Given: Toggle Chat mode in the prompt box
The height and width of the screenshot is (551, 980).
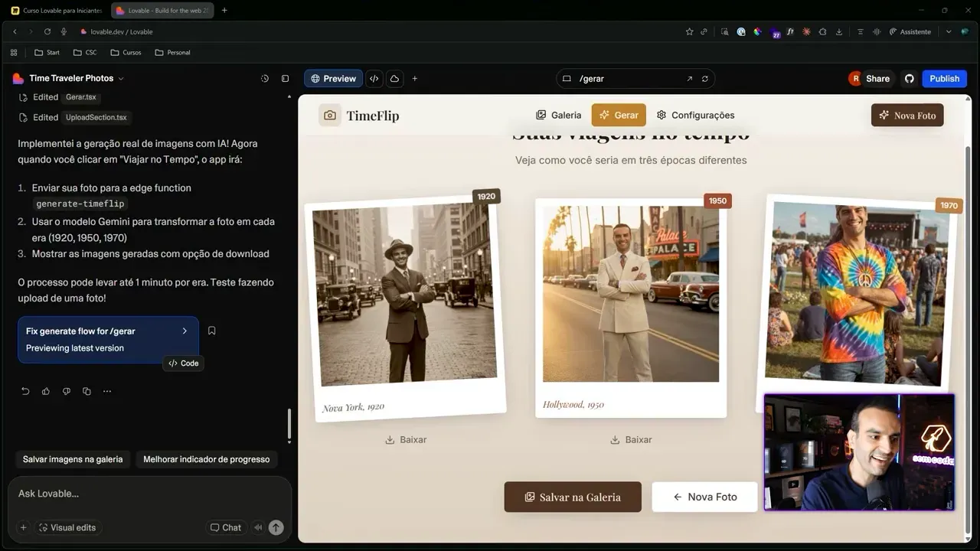Looking at the screenshot, I should tap(226, 527).
